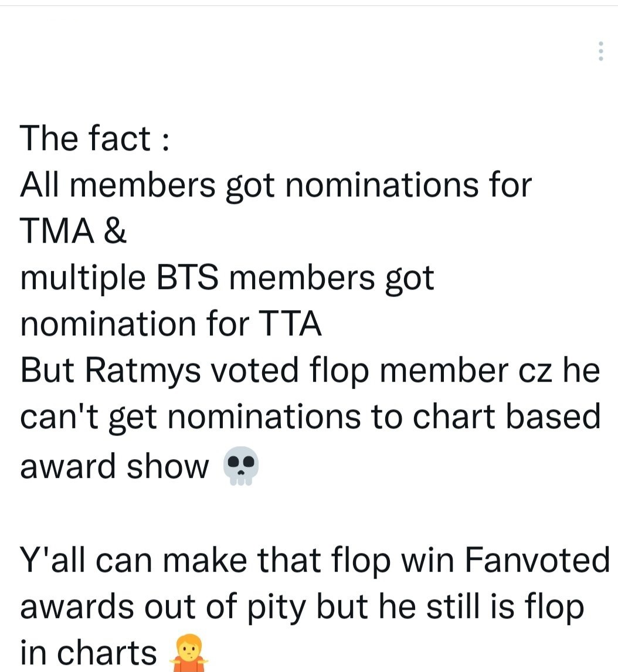Click the word "TMA" in the tweet
This screenshot has height=672, width=618.
click(57, 232)
